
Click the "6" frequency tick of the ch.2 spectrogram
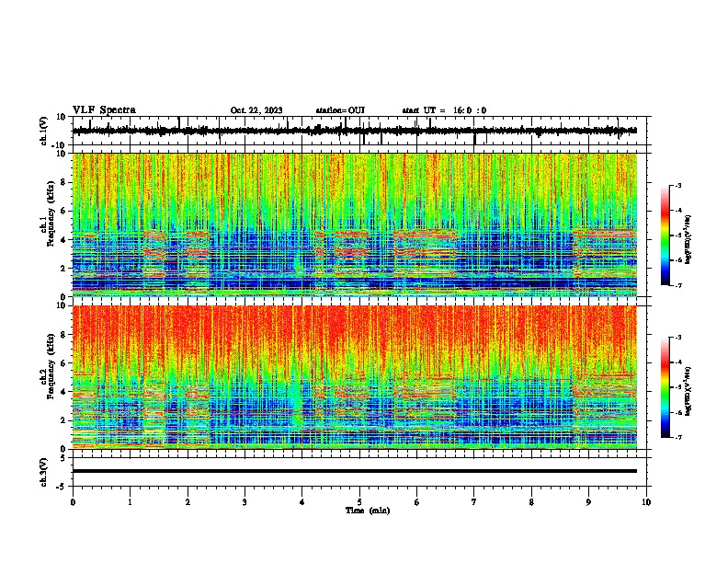(64, 362)
